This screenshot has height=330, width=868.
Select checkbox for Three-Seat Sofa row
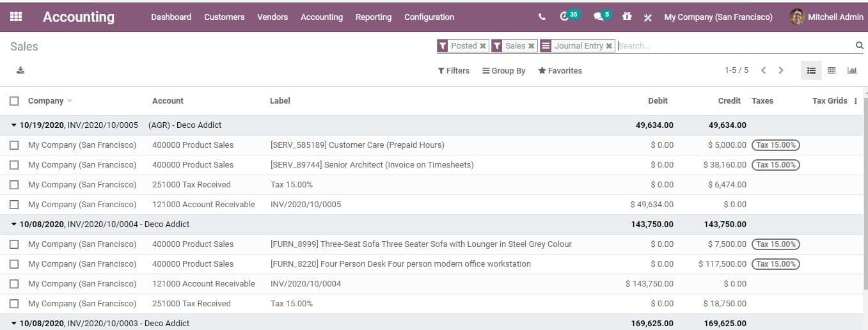tap(15, 244)
